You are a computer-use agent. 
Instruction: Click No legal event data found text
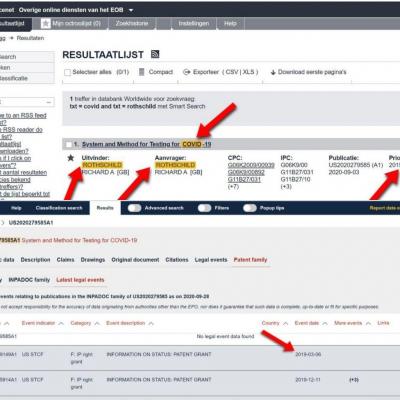click(225, 336)
